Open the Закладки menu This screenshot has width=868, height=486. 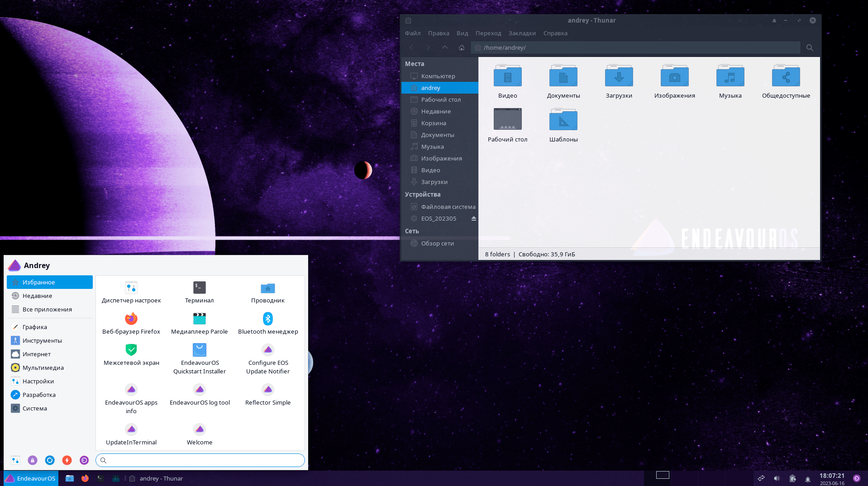tap(522, 33)
